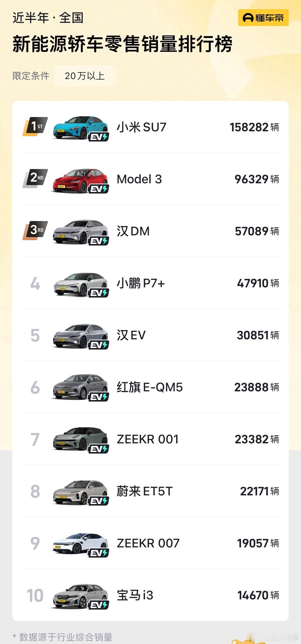
Task: Open the blue 小米 SU7 car thumbnail
Action: (x=80, y=127)
